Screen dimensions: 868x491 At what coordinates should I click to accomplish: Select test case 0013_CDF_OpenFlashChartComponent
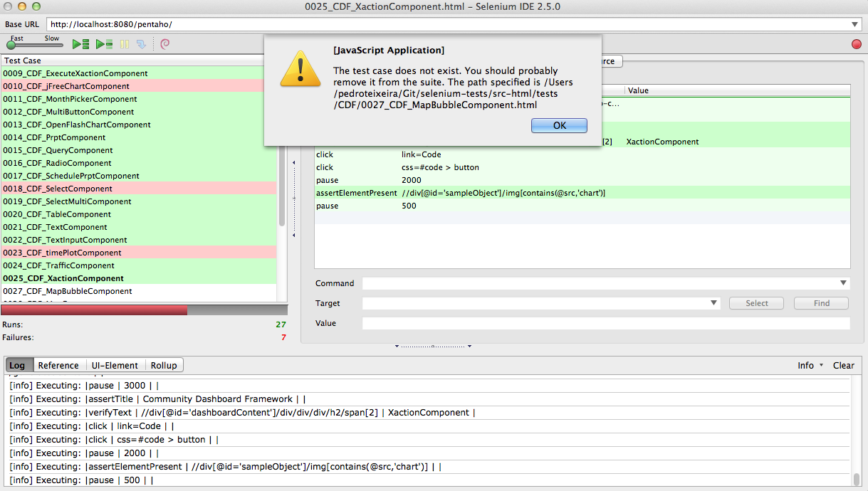pos(139,125)
